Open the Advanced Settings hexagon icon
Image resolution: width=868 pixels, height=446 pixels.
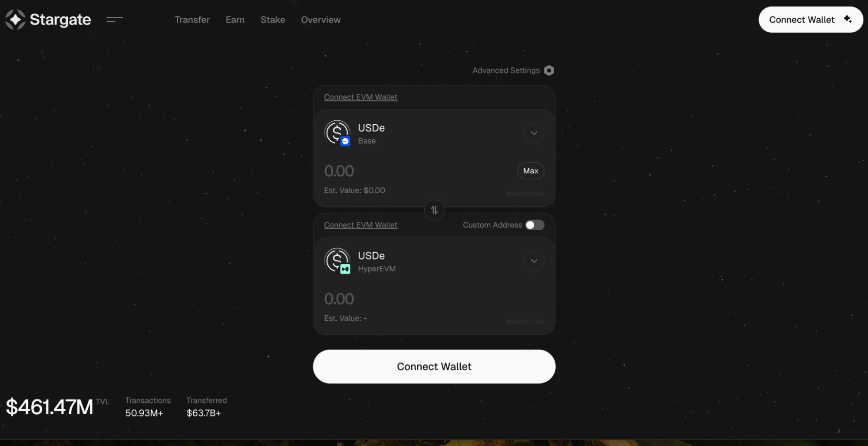tap(549, 70)
